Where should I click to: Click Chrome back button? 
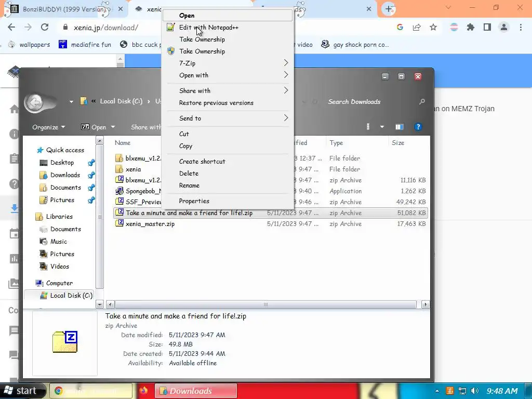click(x=11, y=28)
